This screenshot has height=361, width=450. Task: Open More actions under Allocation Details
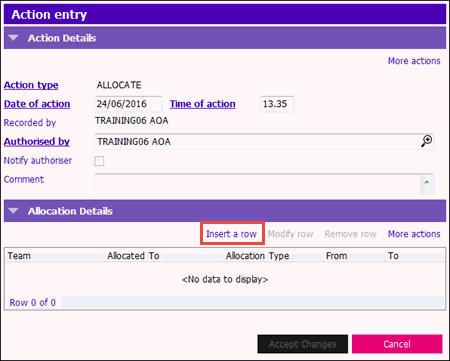tap(414, 234)
